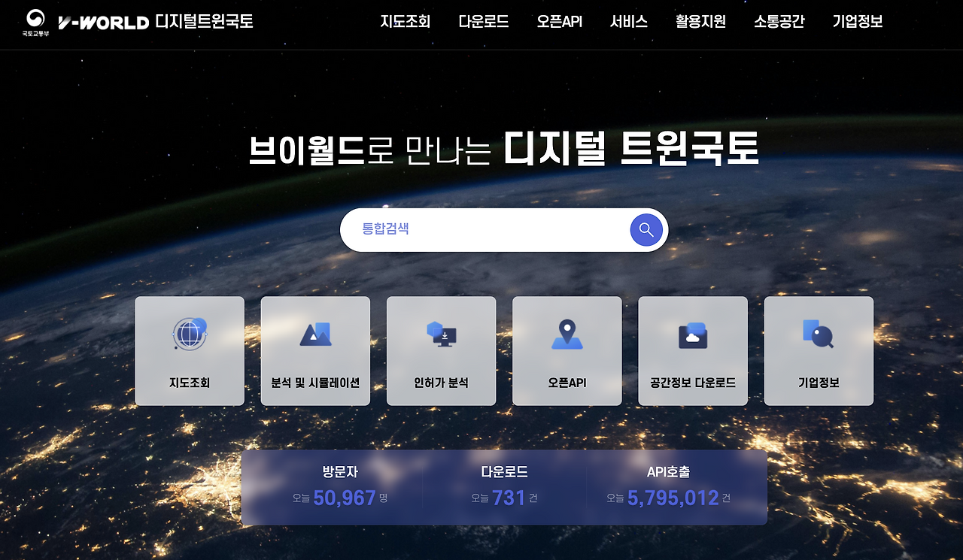
Task: Click the headline 브이월드로 만나는 디지털 트윈국토
Action: (x=504, y=149)
